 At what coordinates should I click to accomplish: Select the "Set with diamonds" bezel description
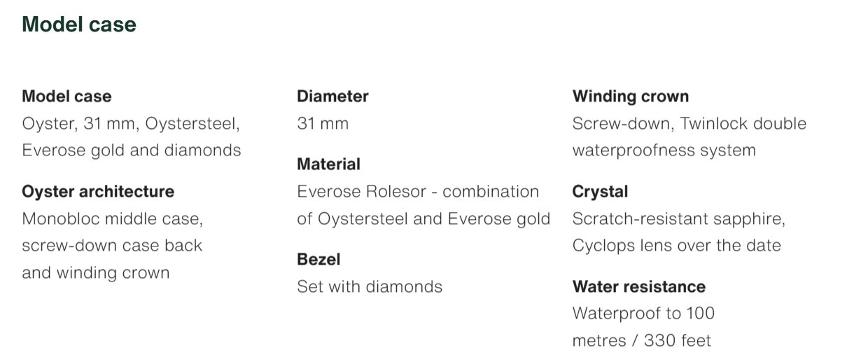[x=370, y=286]
